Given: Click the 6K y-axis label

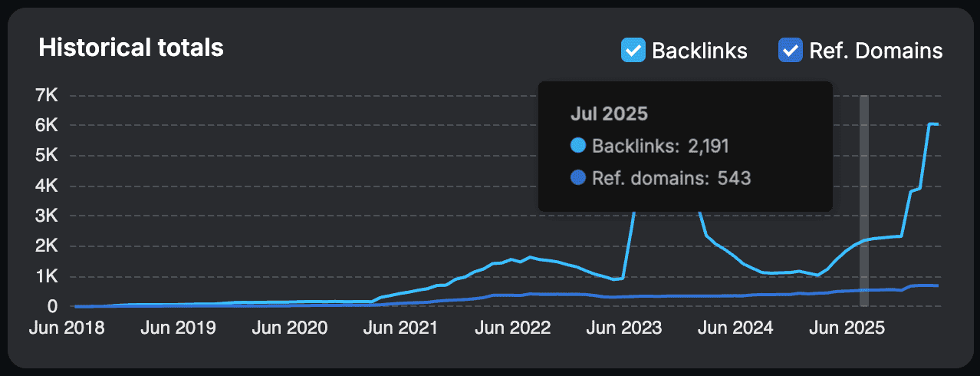Looking at the screenshot, I should 47,126.
